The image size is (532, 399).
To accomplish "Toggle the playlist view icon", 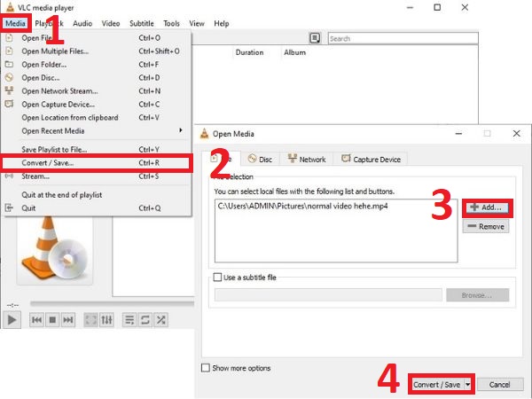I will point(129,319).
